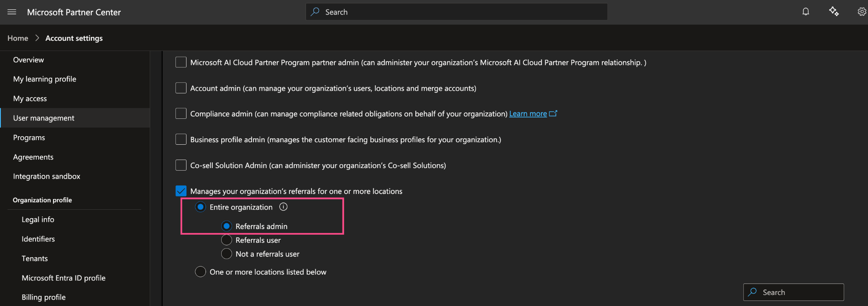Click the Organization profile section heading

42,200
